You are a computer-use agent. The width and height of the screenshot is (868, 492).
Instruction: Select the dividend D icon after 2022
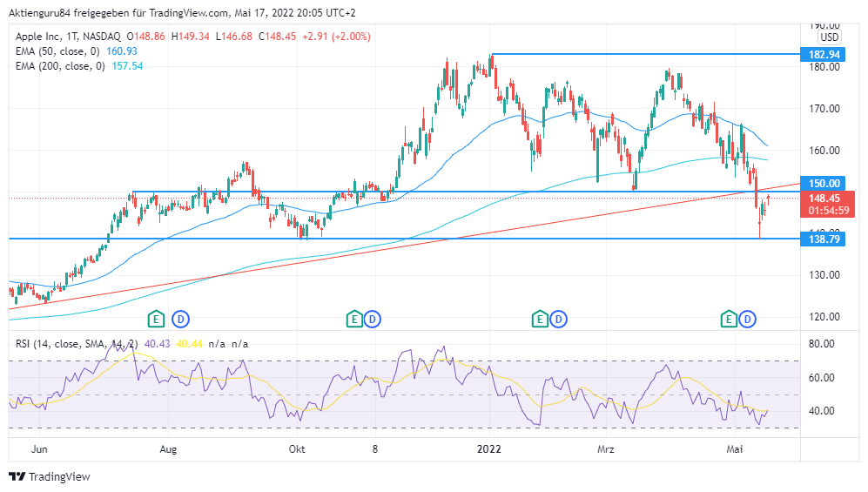pos(559,319)
